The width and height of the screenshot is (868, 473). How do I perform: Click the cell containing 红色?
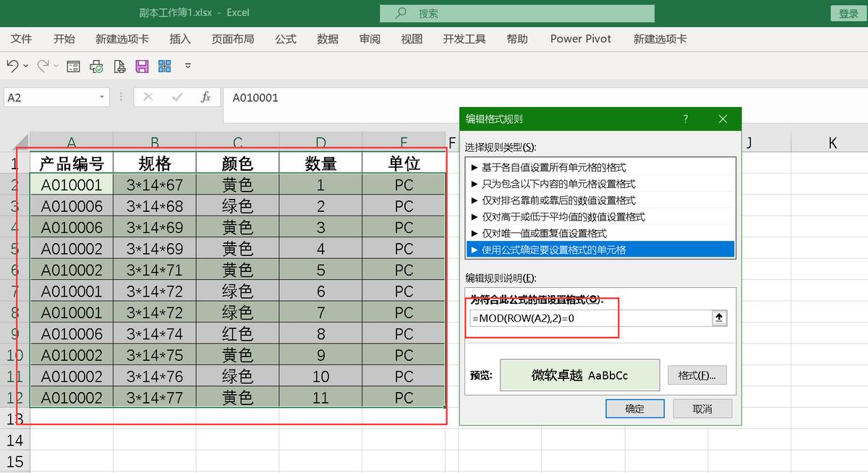pyautogui.click(x=237, y=334)
